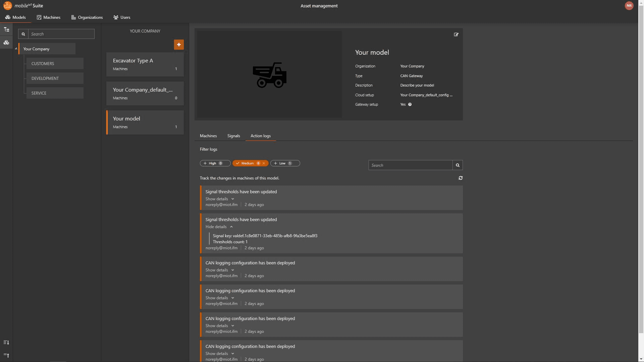This screenshot has height=362, width=644.
Task: Click the log search magnifier button
Action: [x=458, y=165]
